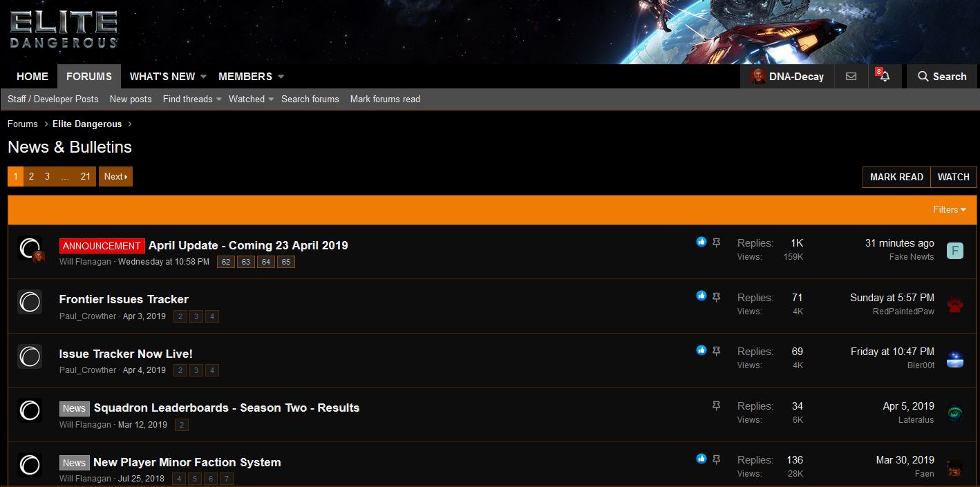This screenshot has width=980, height=487.
Task: Click thread starter avatar for Squadron Leaderboards
Action: [x=30, y=411]
